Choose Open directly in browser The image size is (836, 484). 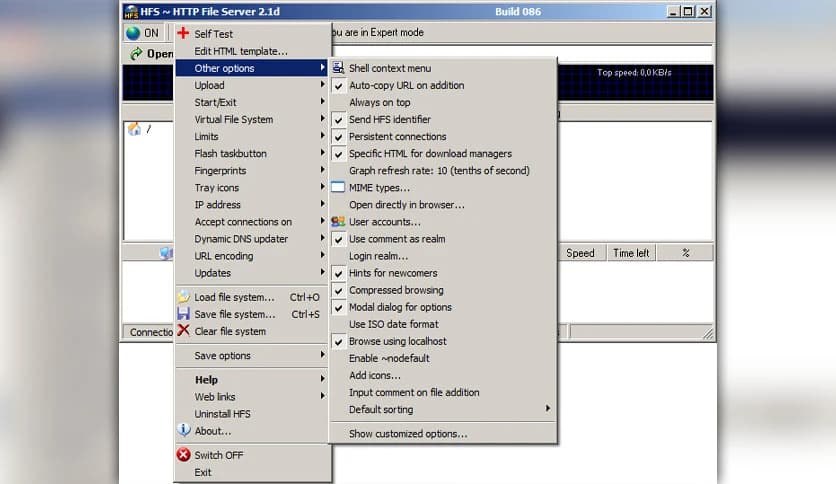443,205
